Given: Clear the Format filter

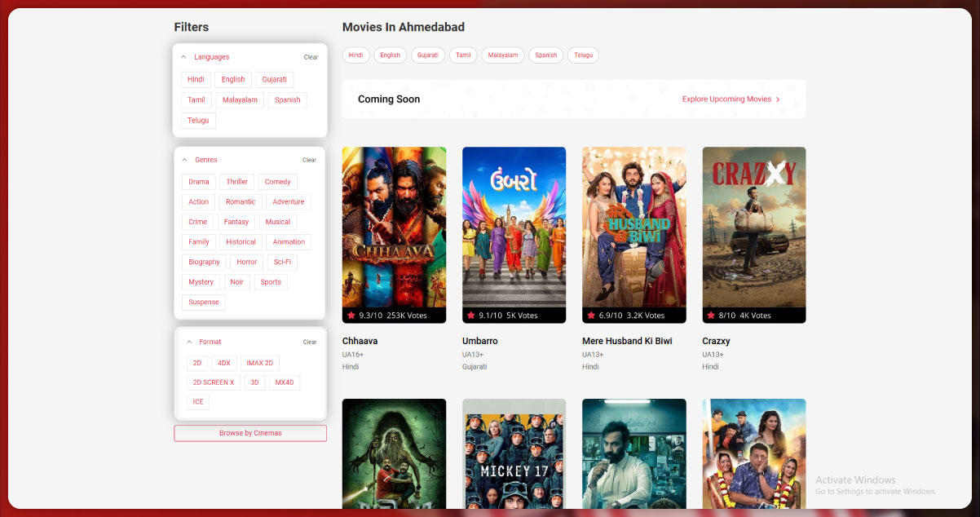Looking at the screenshot, I should click(310, 342).
